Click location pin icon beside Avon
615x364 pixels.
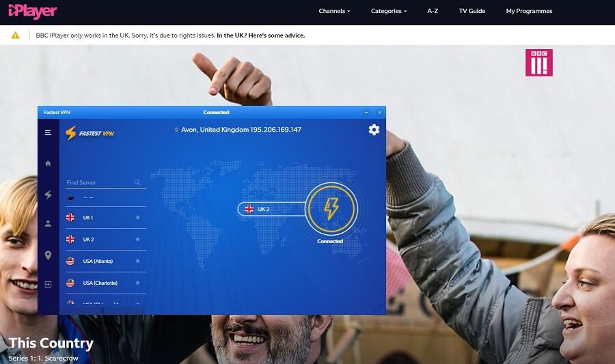[176, 130]
